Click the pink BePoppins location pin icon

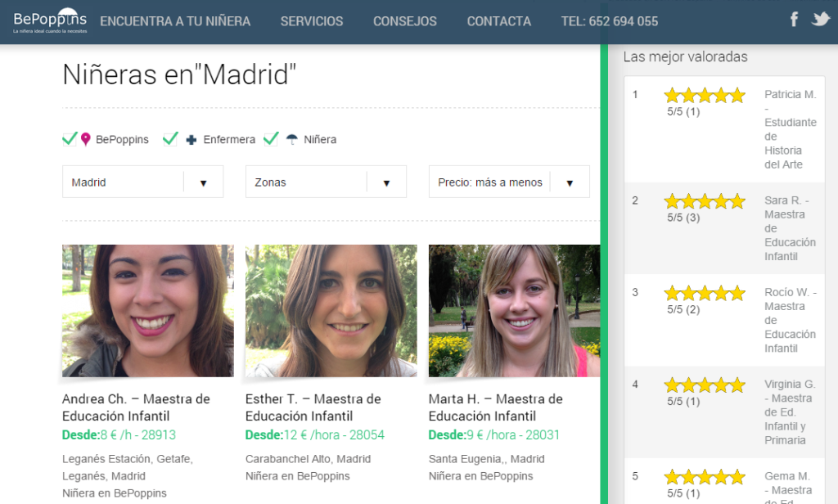pos(86,140)
